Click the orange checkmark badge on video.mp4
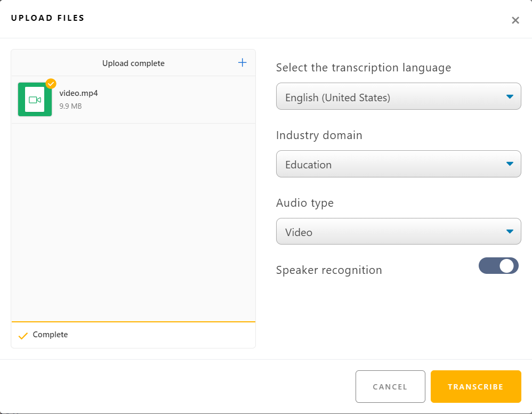Image resolution: width=532 pixels, height=414 pixels. click(51, 84)
